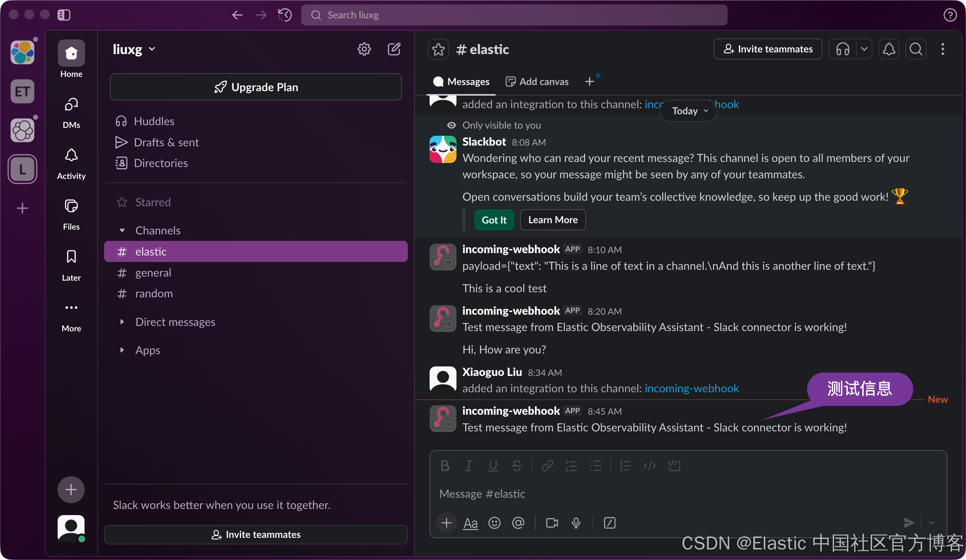
Task: Click the code block formatting icon
Action: pos(674,466)
